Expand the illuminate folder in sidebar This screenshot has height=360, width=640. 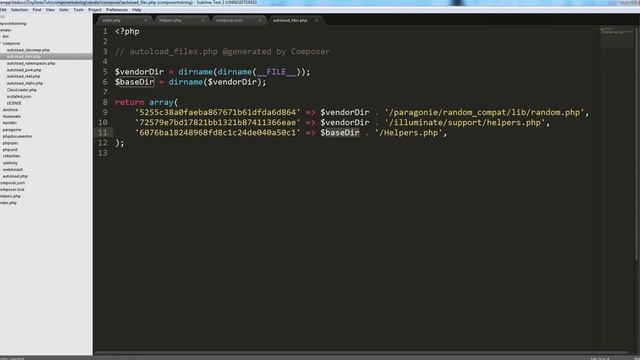point(11,116)
